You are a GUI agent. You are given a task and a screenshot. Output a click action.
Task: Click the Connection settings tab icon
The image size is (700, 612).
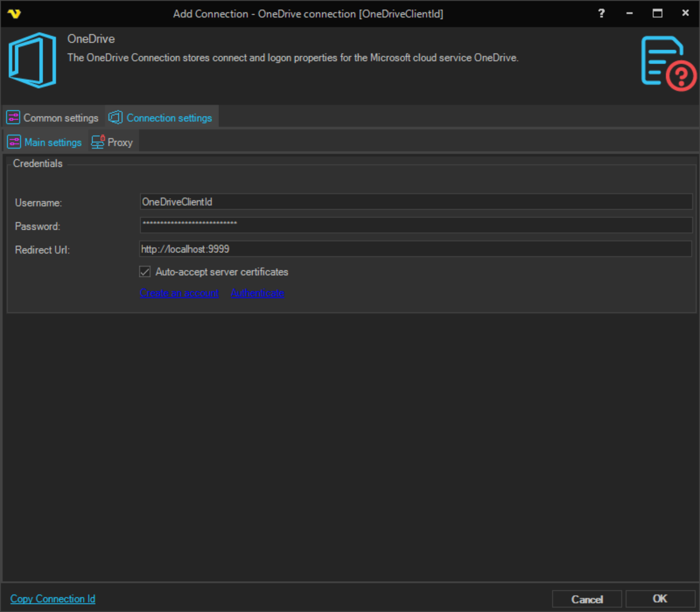tap(116, 118)
